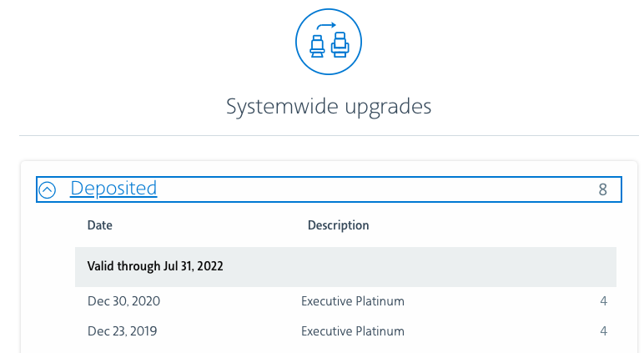This screenshot has height=353, width=644.
Task: Select the Valid through Jul 31, 2022 row
Action: click(345, 267)
